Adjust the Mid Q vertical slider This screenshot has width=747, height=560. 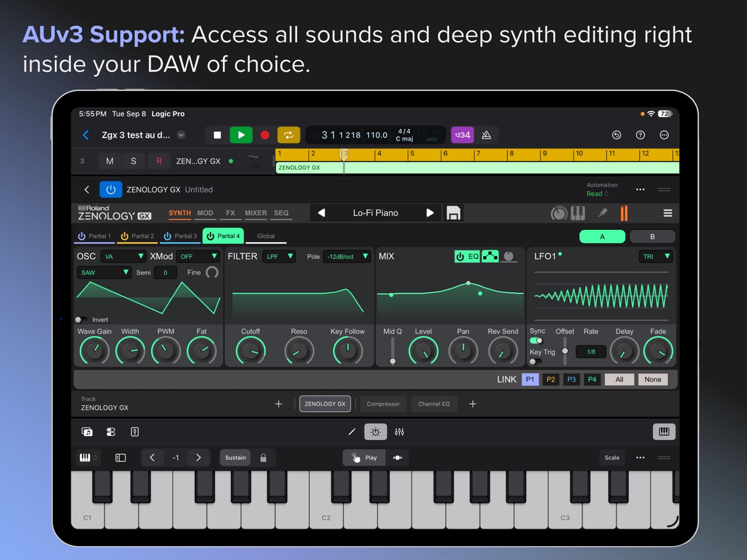pos(393,351)
